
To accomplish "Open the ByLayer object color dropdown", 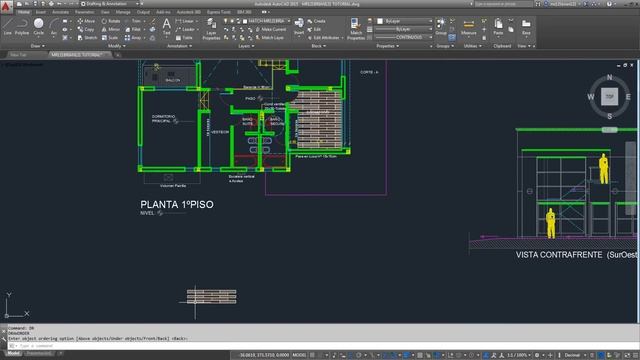I will [x=404, y=21].
